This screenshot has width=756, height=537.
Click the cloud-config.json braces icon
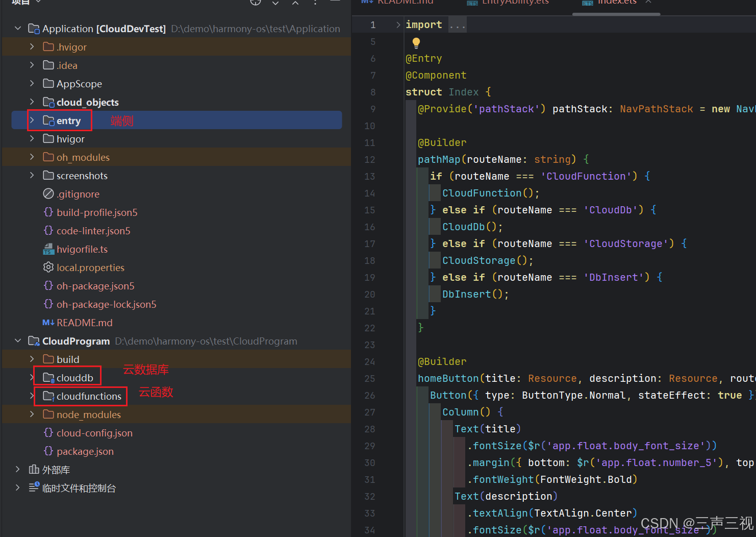tap(48, 433)
